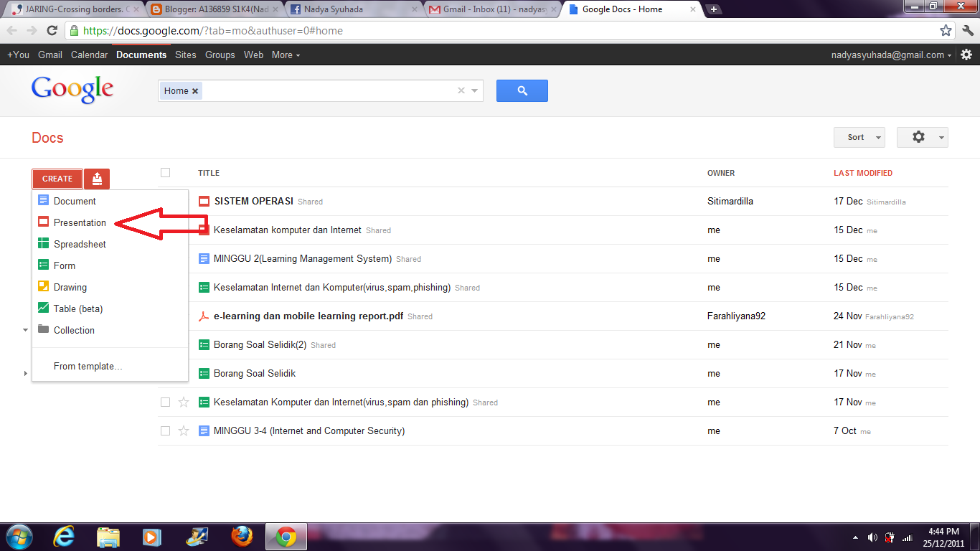Click the URL address bar
Viewport: 980px width, 551px height.
(502, 31)
